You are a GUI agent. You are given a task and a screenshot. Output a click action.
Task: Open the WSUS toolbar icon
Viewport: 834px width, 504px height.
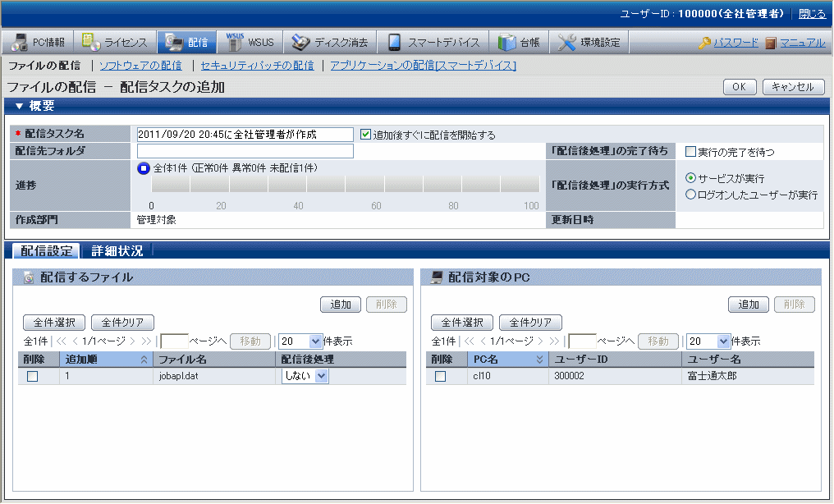click(x=235, y=43)
